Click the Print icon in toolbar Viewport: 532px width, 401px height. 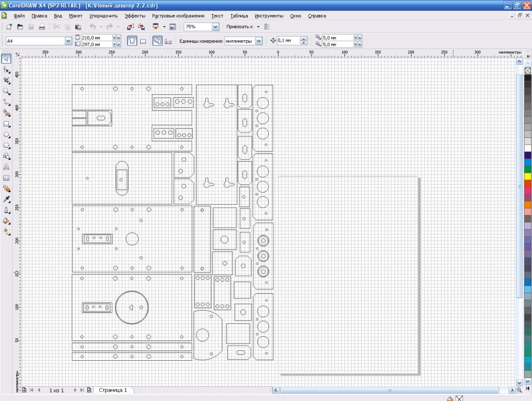click(42, 27)
